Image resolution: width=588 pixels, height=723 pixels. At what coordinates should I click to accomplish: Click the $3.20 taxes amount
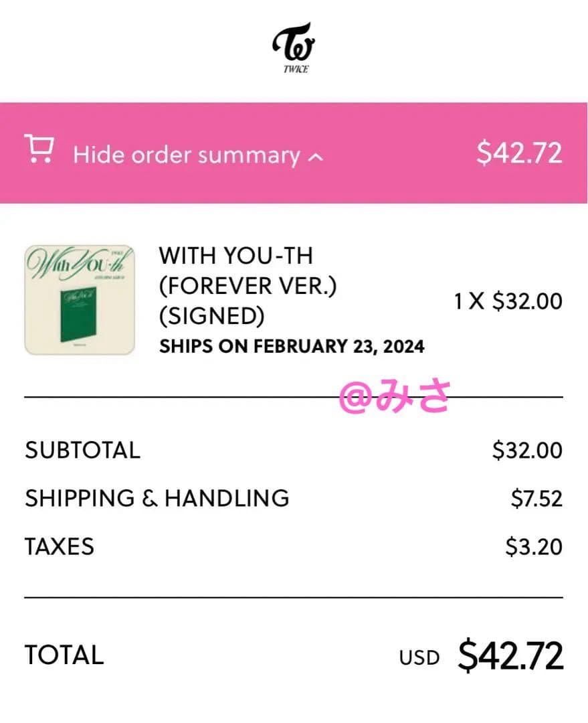pyautogui.click(x=534, y=547)
